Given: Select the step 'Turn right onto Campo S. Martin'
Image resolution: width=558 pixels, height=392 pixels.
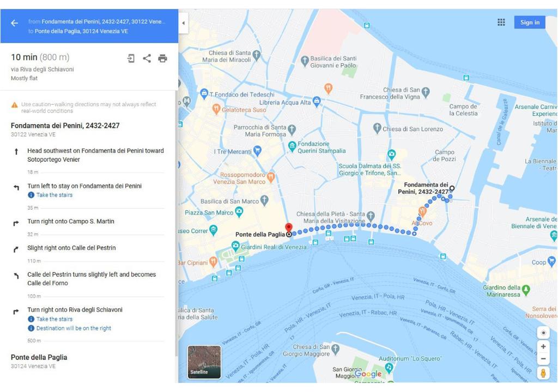Looking at the screenshot, I should point(71,222).
